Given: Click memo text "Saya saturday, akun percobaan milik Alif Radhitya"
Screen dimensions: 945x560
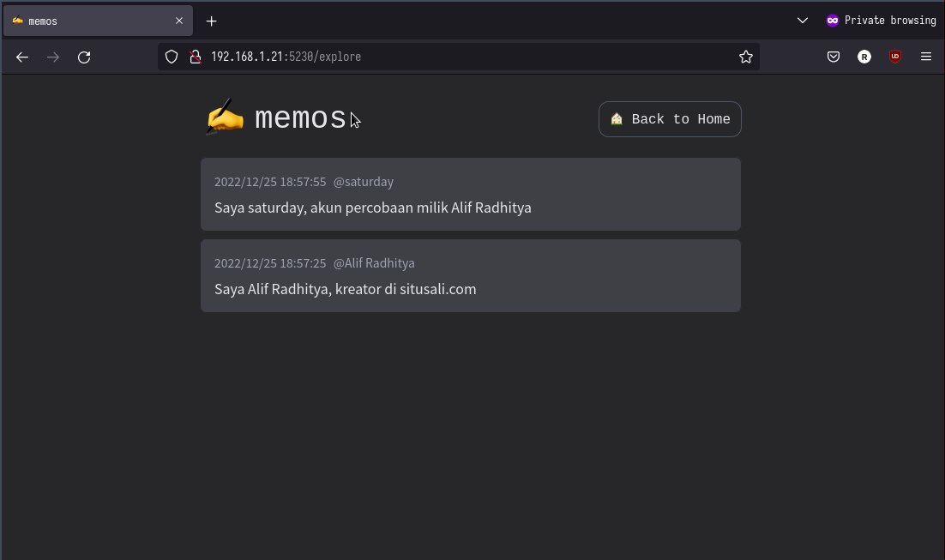Looking at the screenshot, I should click(x=373, y=208).
